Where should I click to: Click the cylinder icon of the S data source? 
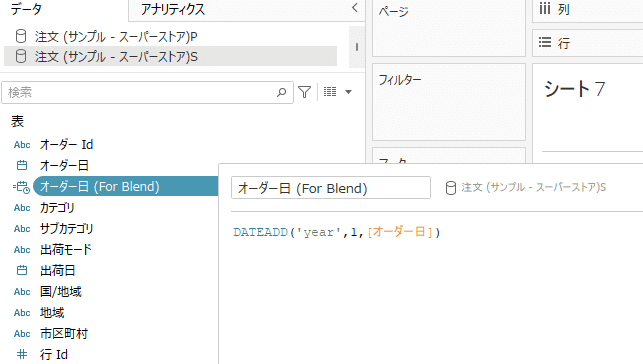[x=21, y=56]
